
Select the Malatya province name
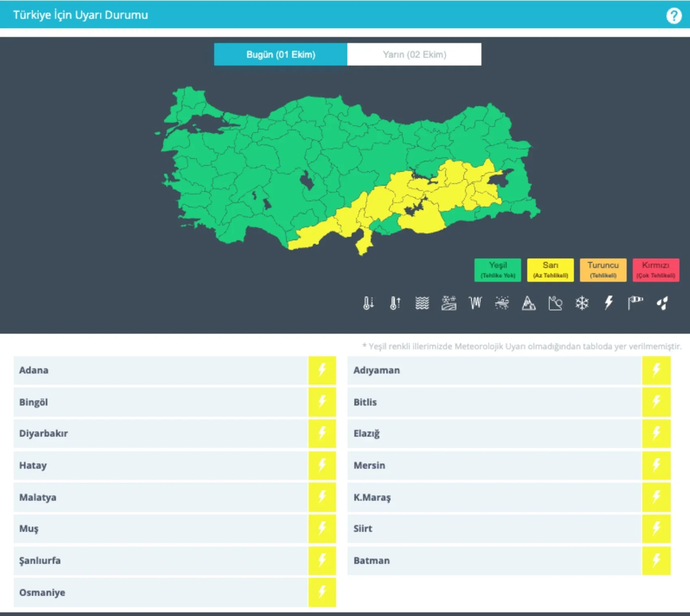[38, 497]
